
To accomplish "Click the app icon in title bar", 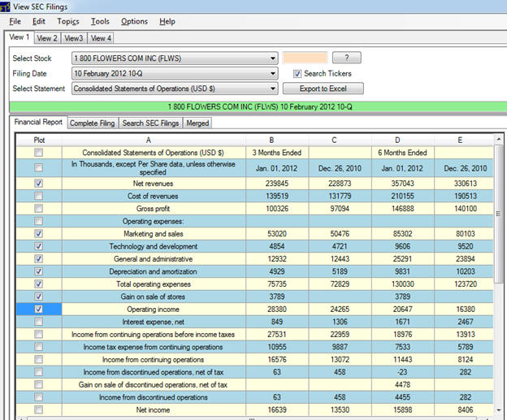I will [6, 6].
